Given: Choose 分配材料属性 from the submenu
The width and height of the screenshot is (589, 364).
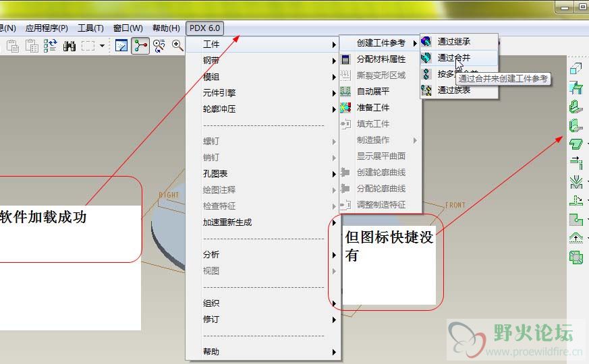Looking at the screenshot, I should coord(380,59).
